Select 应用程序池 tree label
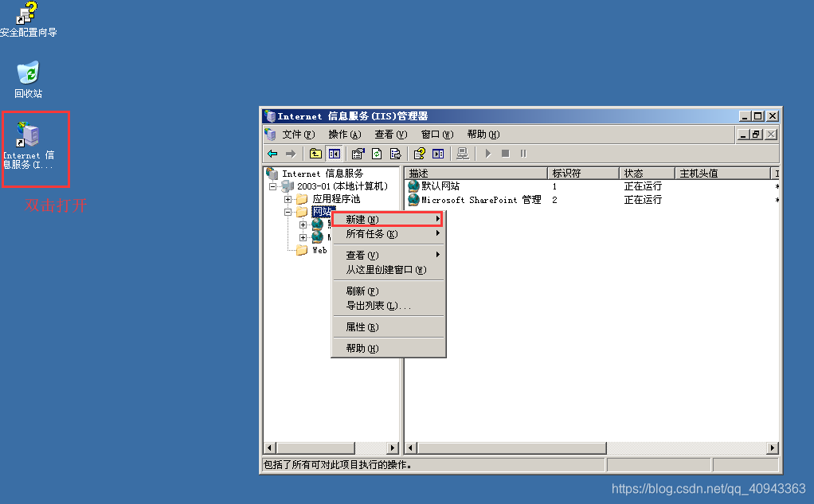Screen dimensions: 814x504 (336, 199)
